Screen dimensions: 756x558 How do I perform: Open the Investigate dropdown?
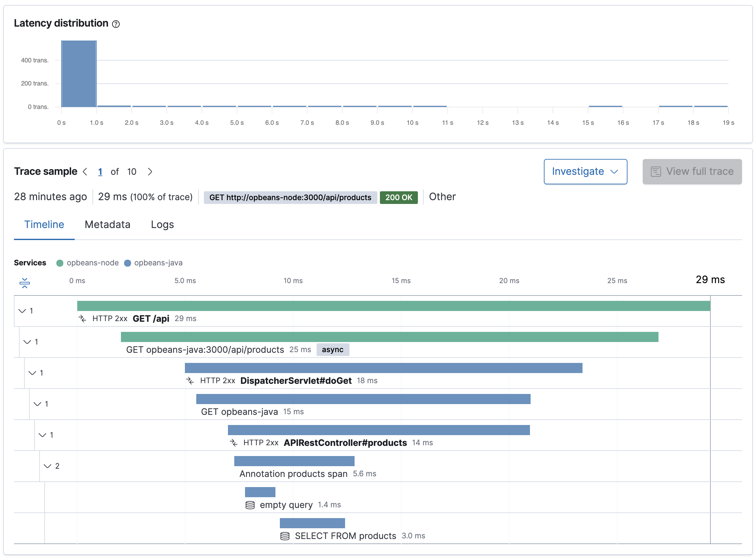585,172
